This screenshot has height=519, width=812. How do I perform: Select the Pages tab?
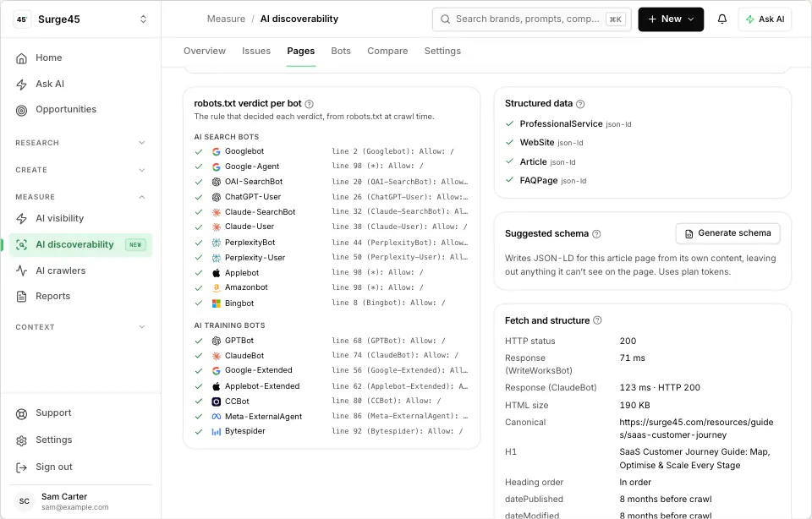pyautogui.click(x=301, y=51)
